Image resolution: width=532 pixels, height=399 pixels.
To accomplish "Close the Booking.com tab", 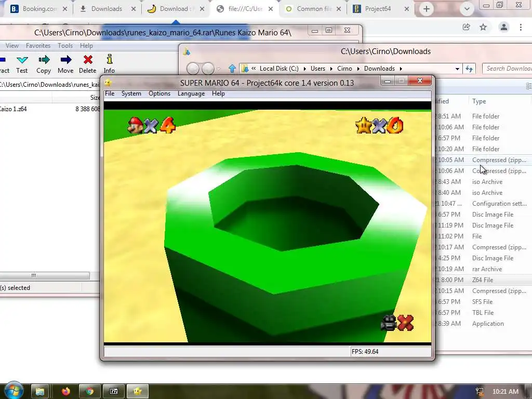I will tap(65, 9).
